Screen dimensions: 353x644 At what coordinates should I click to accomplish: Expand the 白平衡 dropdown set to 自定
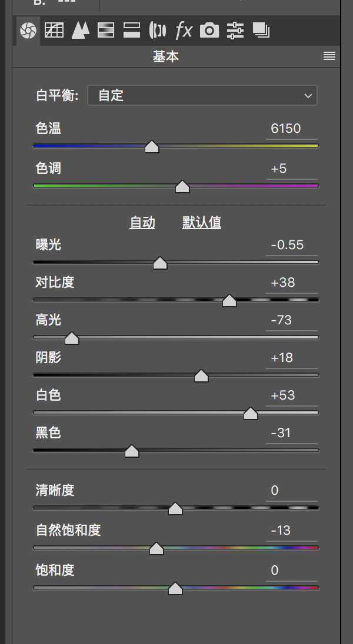202,95
